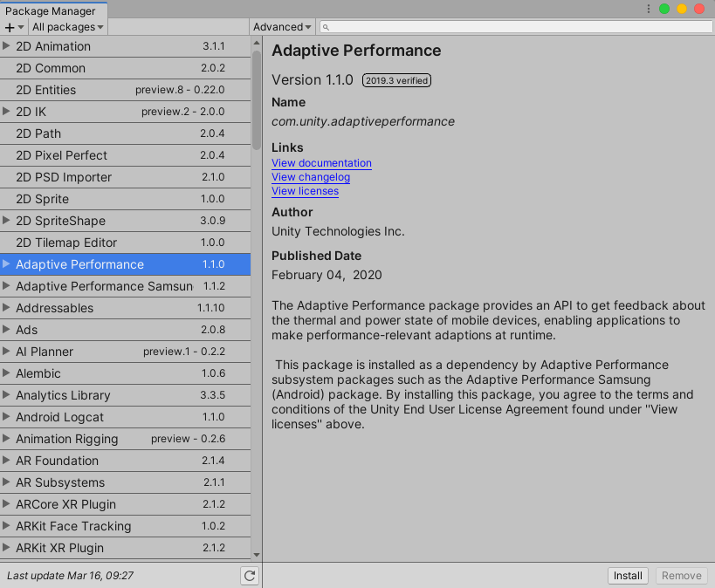Expand the Addressables package entry
The width and height of the screenshot is (715, 588).
[7, 308]
